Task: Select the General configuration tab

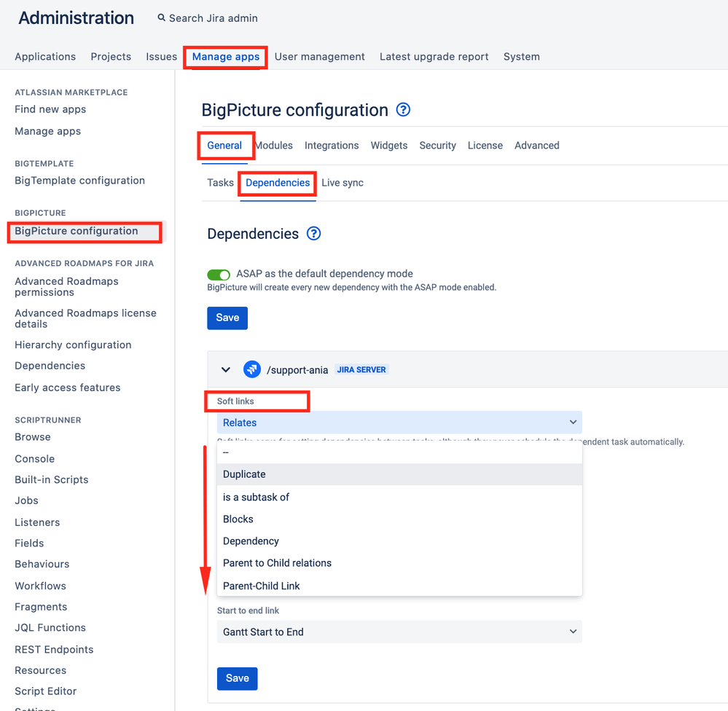Action: pyautogui.click(x=224, y=145)
